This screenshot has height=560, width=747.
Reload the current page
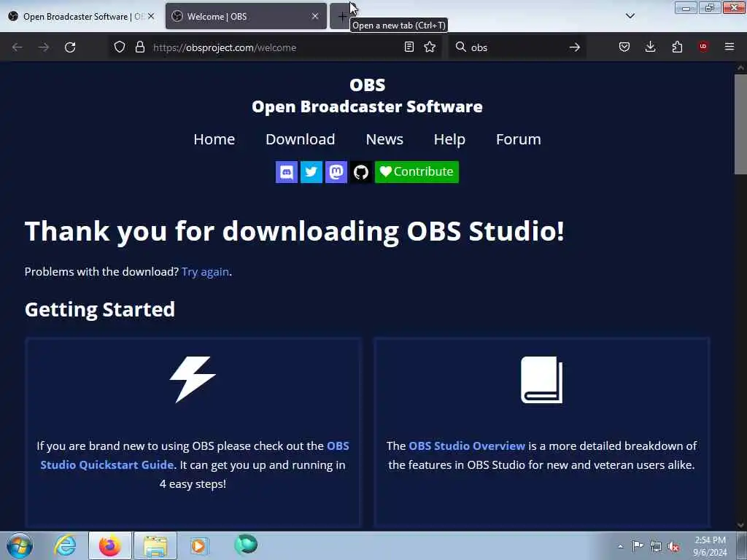point(70,47)
